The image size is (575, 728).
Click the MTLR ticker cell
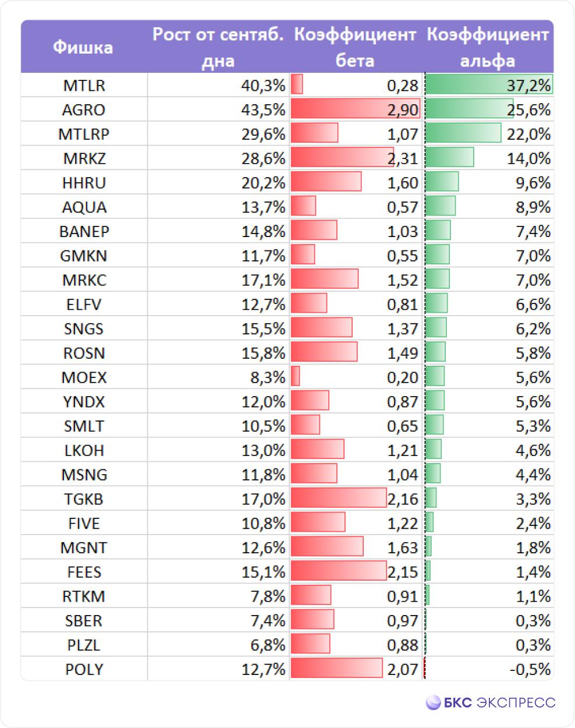[x=84, y=86]
